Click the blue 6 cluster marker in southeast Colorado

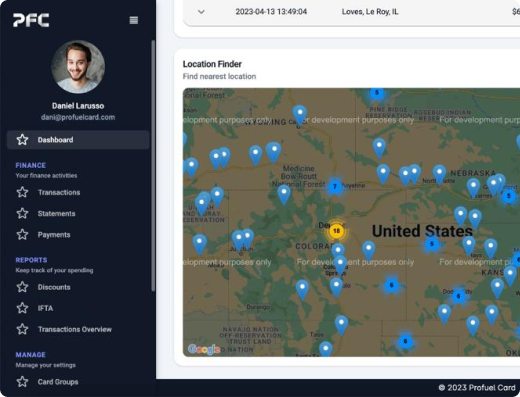[391, 285]
